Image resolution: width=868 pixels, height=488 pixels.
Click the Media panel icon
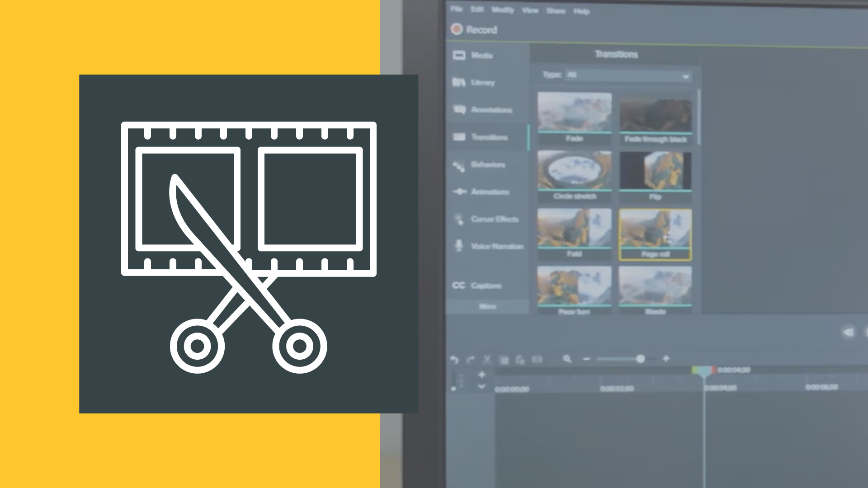click(x=459, y=56)
